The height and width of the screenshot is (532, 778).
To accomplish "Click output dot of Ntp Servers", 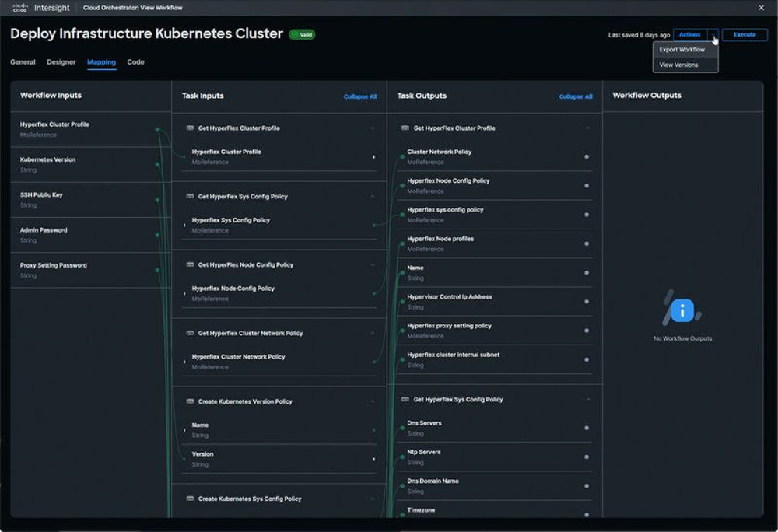I will (587, 457).
